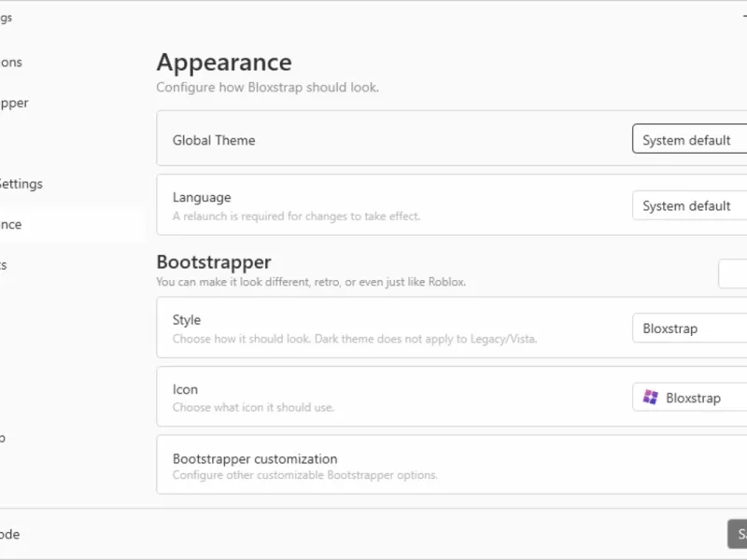
Task: Open the Bootstrapper customization card
Action: pos(452,465)
